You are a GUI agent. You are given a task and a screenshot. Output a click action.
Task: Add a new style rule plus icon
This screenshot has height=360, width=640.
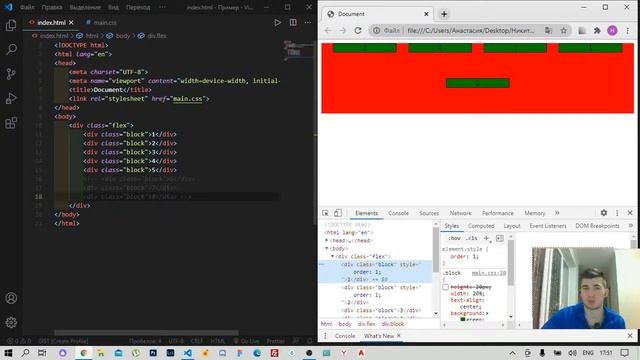(x=486, y=238)
